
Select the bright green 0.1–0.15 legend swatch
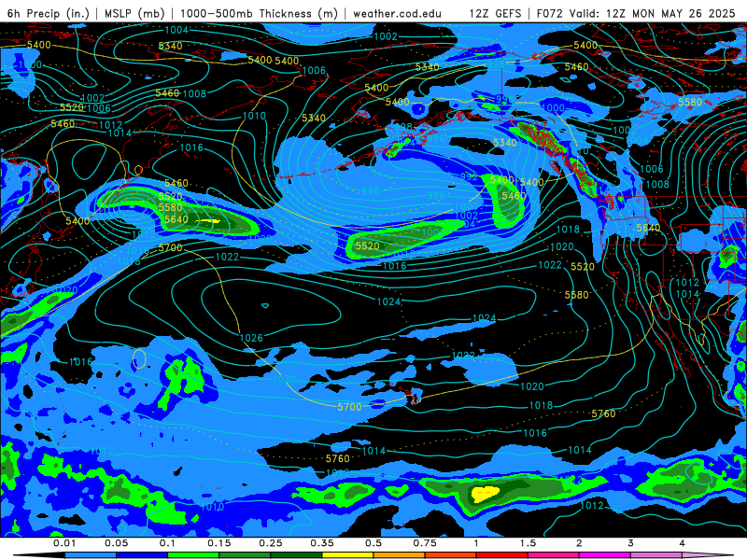[x=193, y=555]
